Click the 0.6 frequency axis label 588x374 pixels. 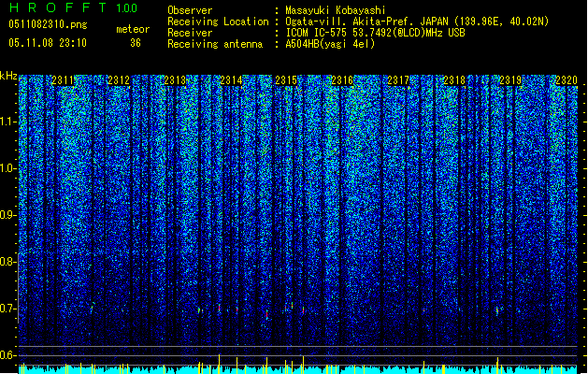click(x=8, y=355)
